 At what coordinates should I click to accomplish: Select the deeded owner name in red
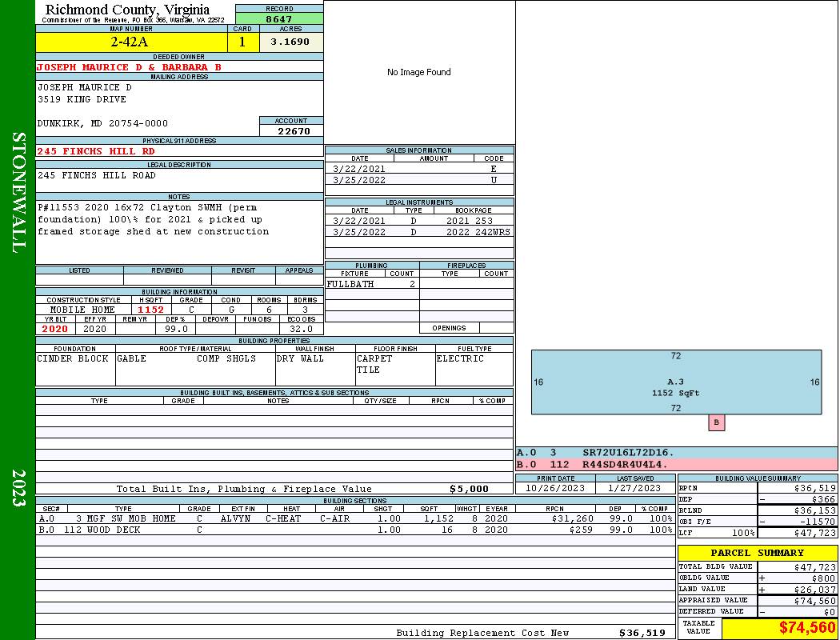pos(129,67)
